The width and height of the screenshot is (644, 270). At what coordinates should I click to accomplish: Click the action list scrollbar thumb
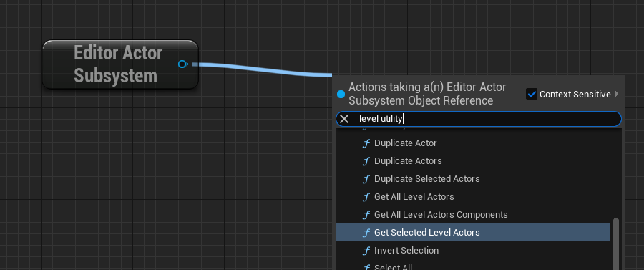coord(615,244)
